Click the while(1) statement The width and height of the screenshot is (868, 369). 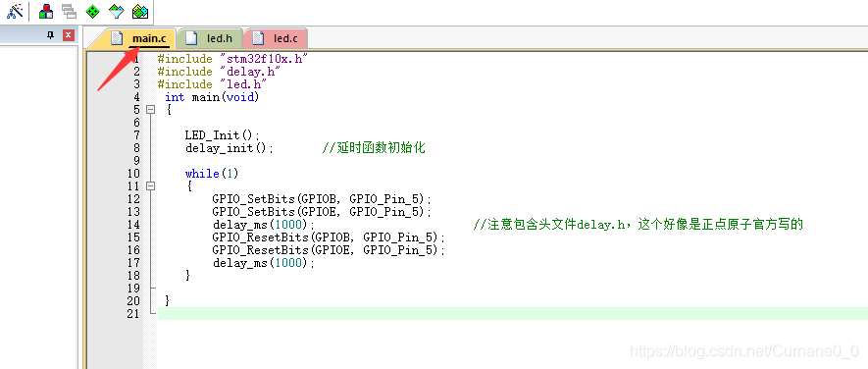pyautogui.click(x=212, y=174)
